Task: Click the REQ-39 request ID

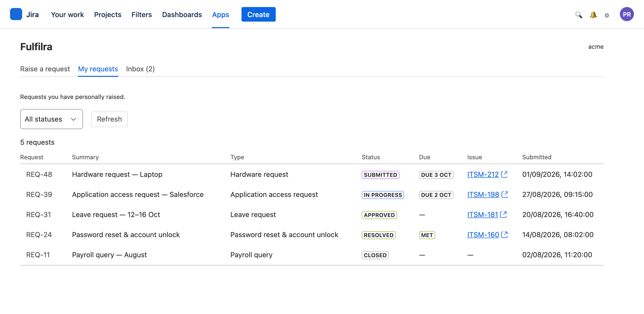Action: (39, 194)
